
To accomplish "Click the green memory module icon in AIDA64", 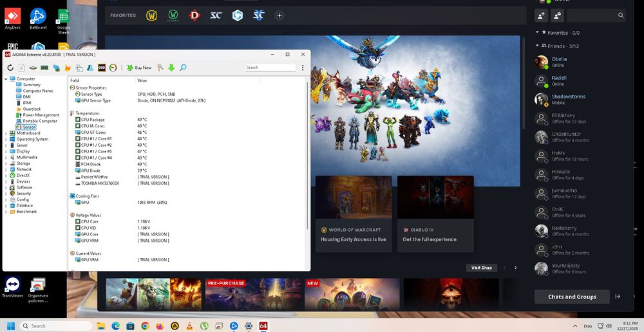I will [44, 68].
